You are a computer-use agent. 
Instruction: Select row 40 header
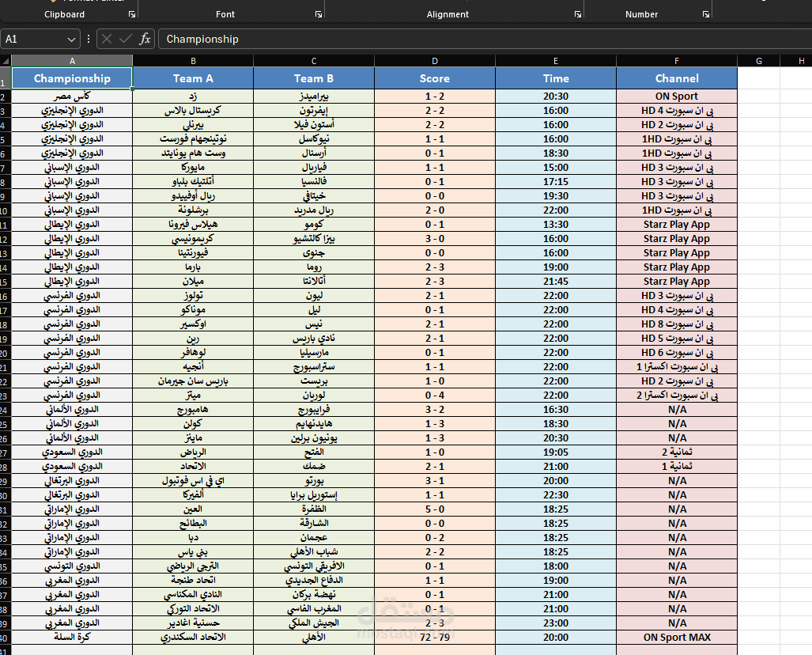click(x=6, y=638)
